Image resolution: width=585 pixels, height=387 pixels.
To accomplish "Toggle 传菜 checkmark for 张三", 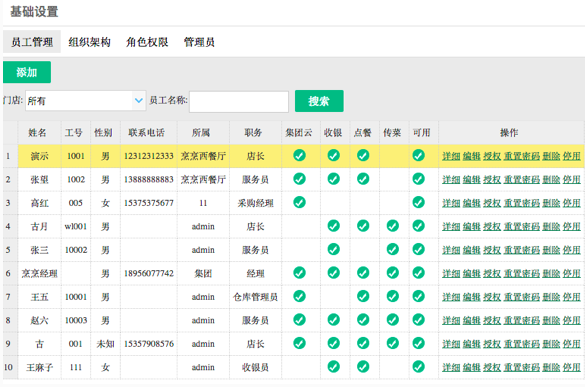I will pos(392,249).
